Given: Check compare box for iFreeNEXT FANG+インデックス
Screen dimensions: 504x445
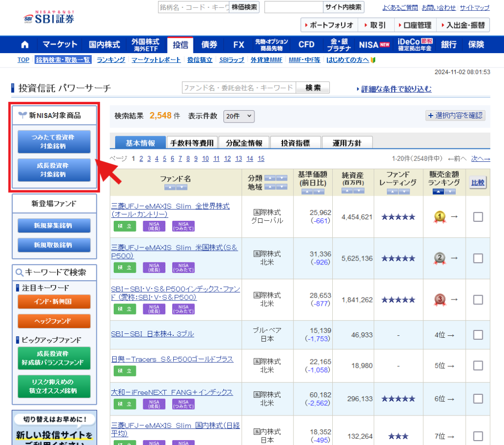Looking at the screenshot, I should pyautogui.click(x=478, y=399).
